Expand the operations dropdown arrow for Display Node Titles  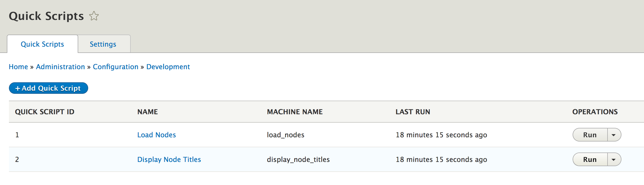point(614,160)
